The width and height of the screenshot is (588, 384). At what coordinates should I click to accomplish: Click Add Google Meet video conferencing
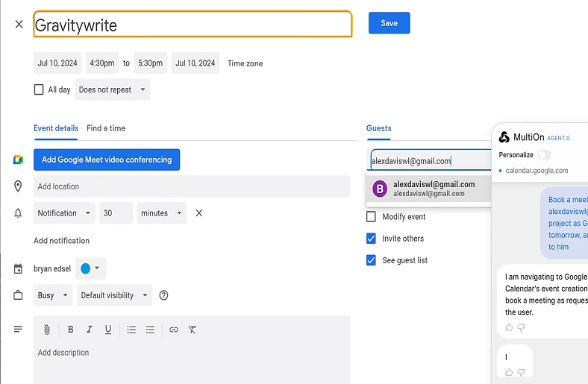(x=107, y=160)
